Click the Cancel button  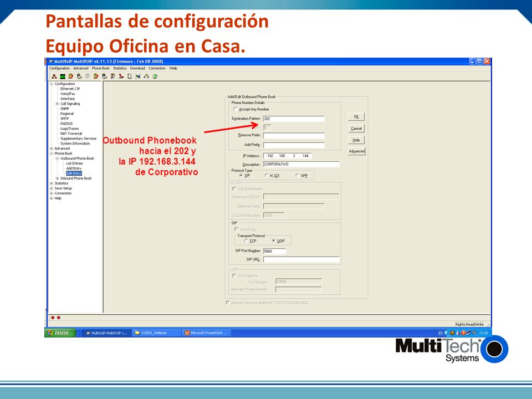356,129
